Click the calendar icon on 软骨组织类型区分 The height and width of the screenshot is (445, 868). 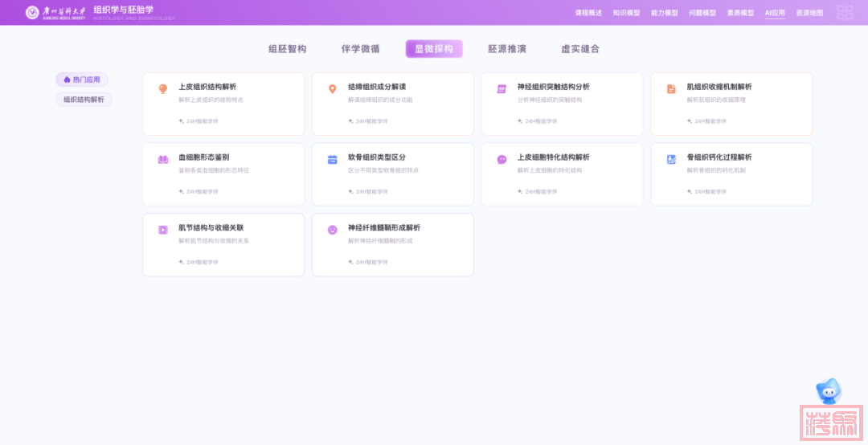coord(333,159)
